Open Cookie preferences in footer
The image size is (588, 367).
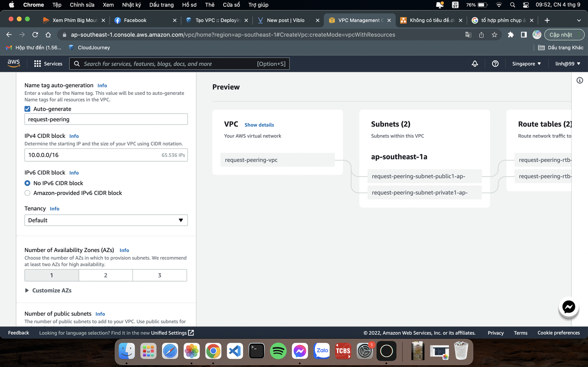pos(558,333)
